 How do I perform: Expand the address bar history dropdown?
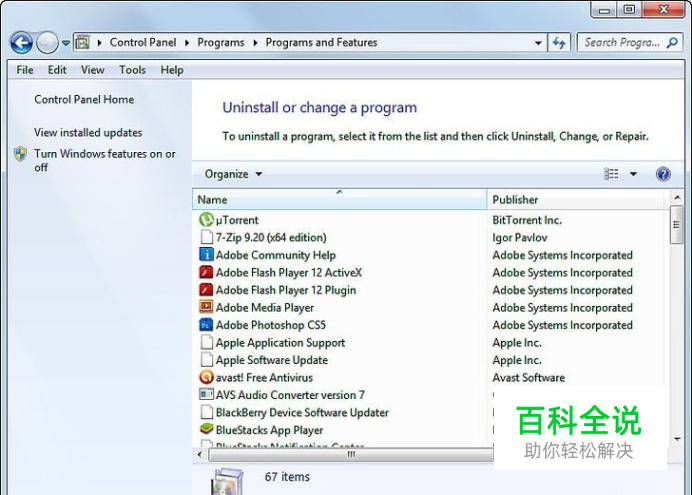point(538,43)
